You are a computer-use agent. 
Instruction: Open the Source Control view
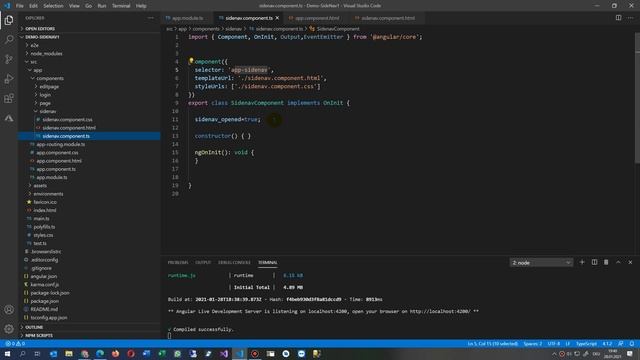pyautogui.click(x=9, y=59)
